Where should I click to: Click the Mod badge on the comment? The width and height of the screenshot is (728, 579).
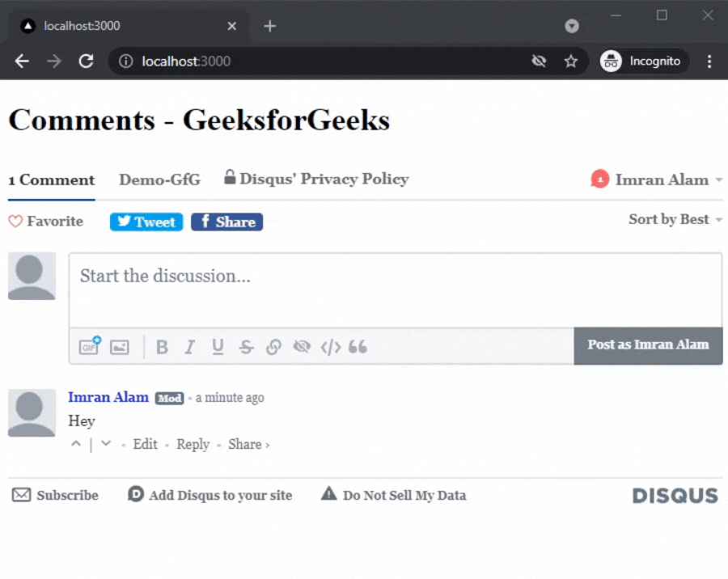point(170,399)
